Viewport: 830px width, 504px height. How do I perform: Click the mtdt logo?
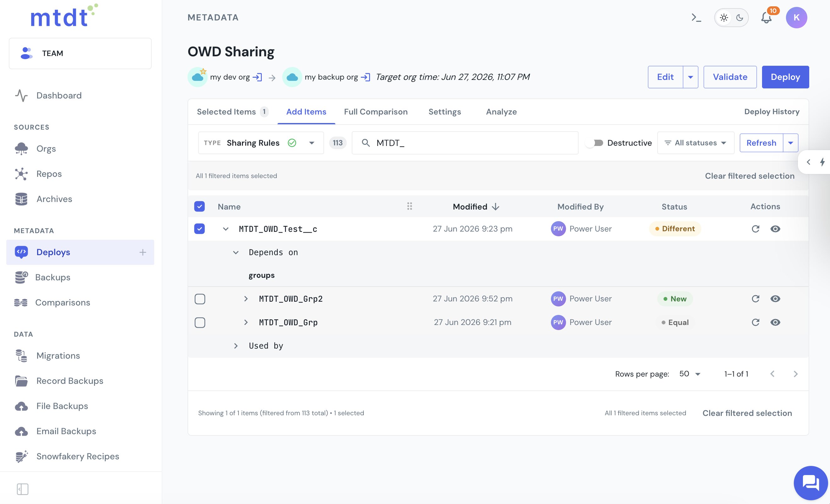(64, 16)
